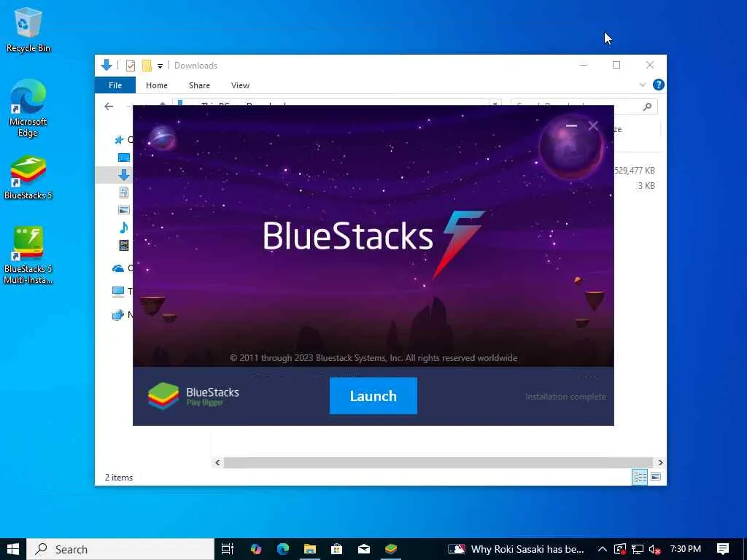Click horizontal scrollbar right arrow in Explorer
This screenshot has width=747, height=560.
pos(660,462)
